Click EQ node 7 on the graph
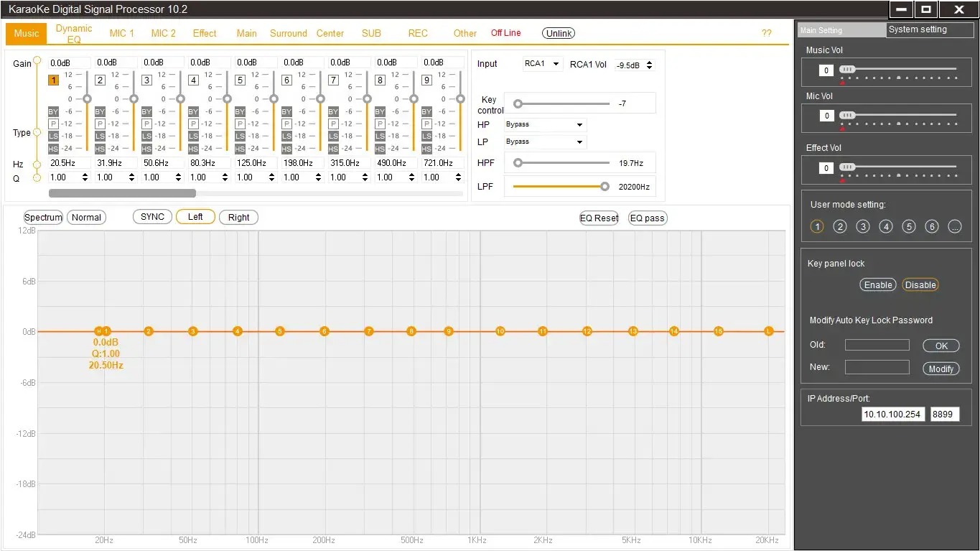 [369, 331]
